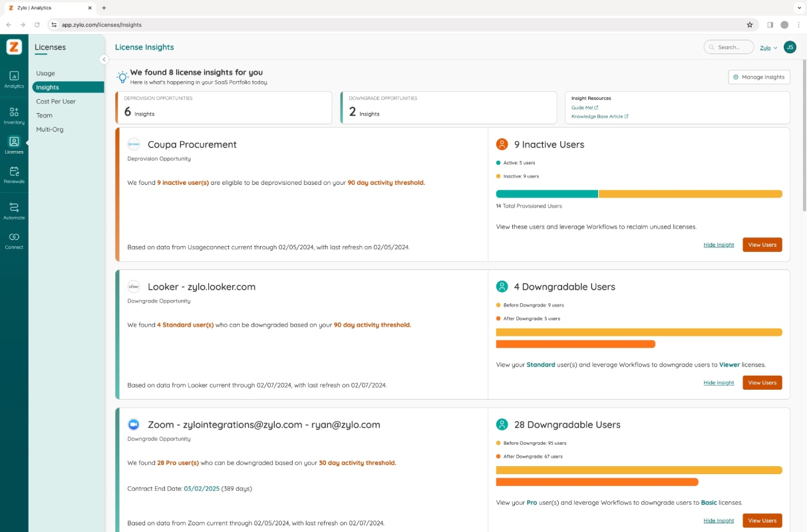Open the Connect section icon
The width and height of the screenshot is (807, 532).
[x=14, y=240]
